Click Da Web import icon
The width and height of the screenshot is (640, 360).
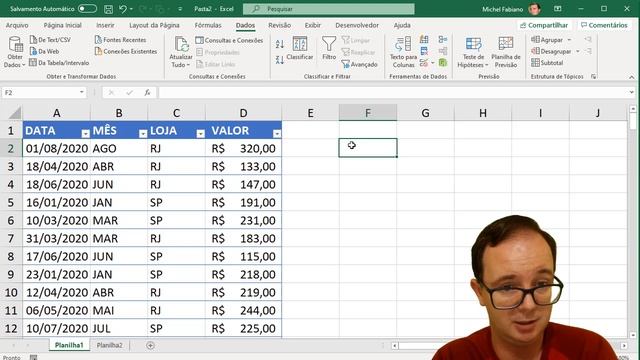tap(33, 51)
